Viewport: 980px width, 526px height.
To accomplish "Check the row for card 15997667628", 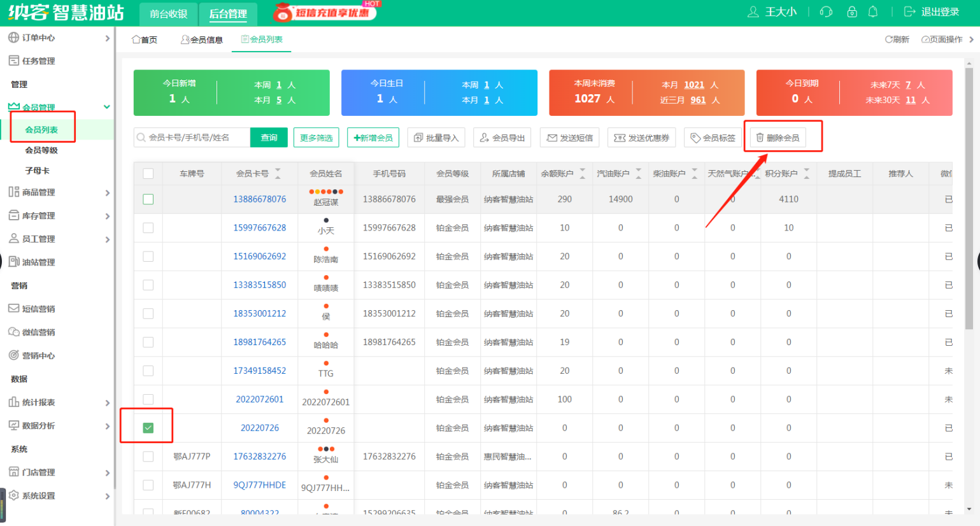I will pos(148,227).
